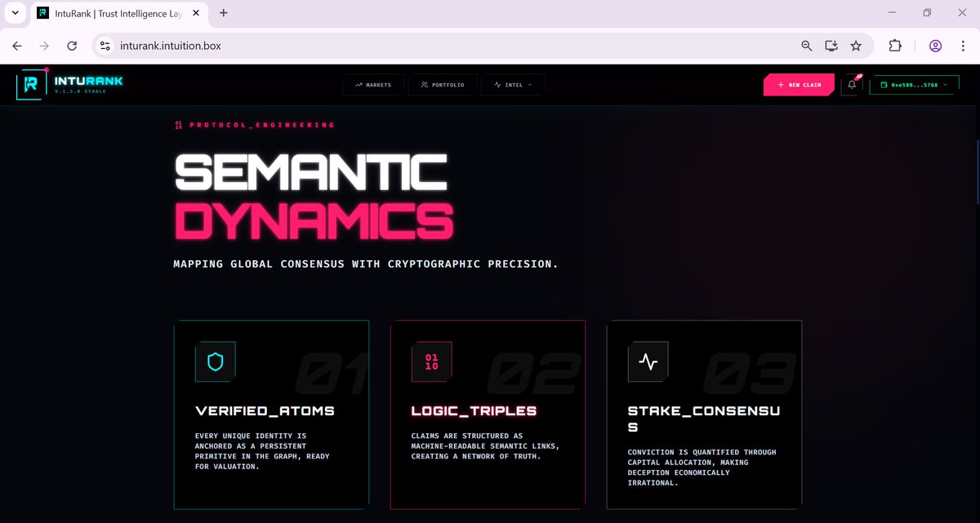Image resolution: width=980 pixels, height=523 pixels.
Task: Click the pulse icon in Stake_Consensus card
Action: click(x=648, y=361)
